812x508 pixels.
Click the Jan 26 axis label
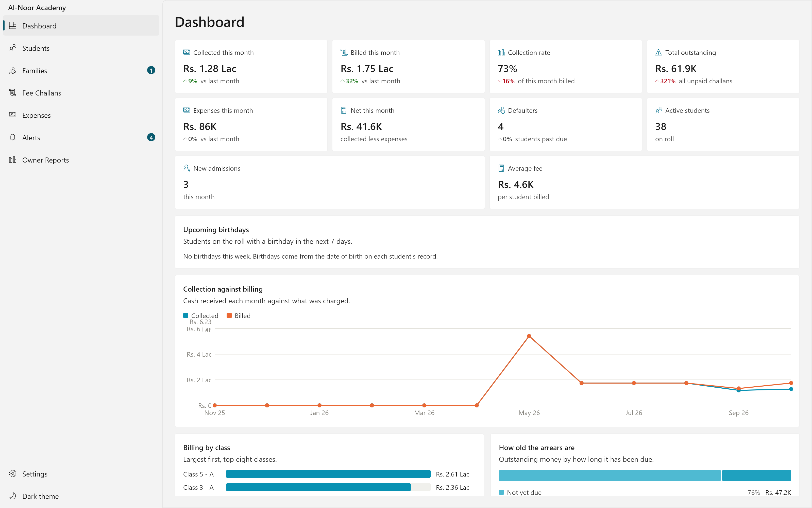pyautogui.click(x=319, y=412)
